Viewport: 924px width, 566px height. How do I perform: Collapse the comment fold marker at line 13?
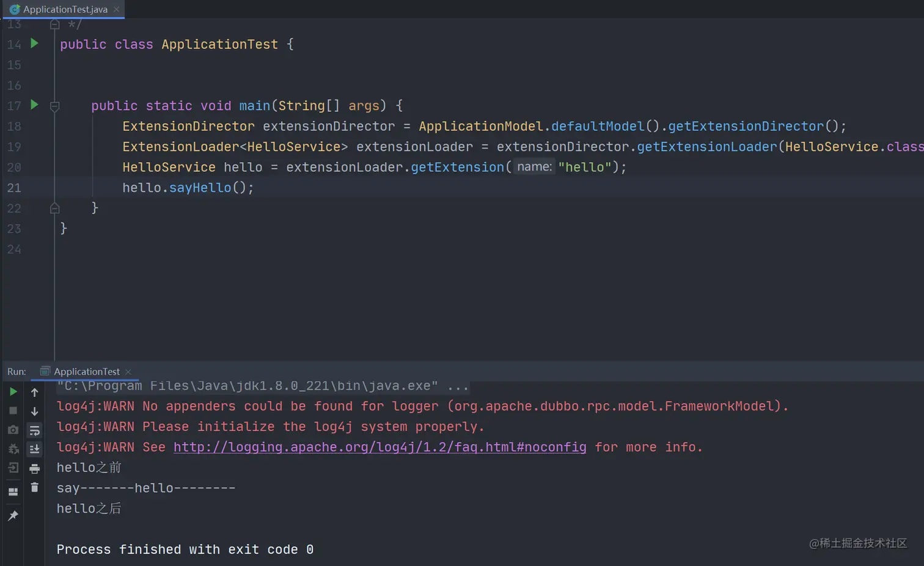pyautogui.click(x=54, y=24)
